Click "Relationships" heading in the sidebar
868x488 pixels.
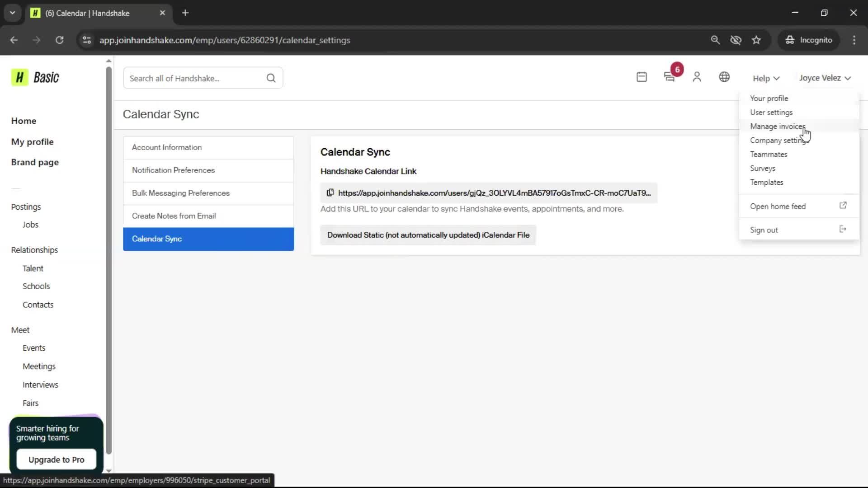coord(34,250)
